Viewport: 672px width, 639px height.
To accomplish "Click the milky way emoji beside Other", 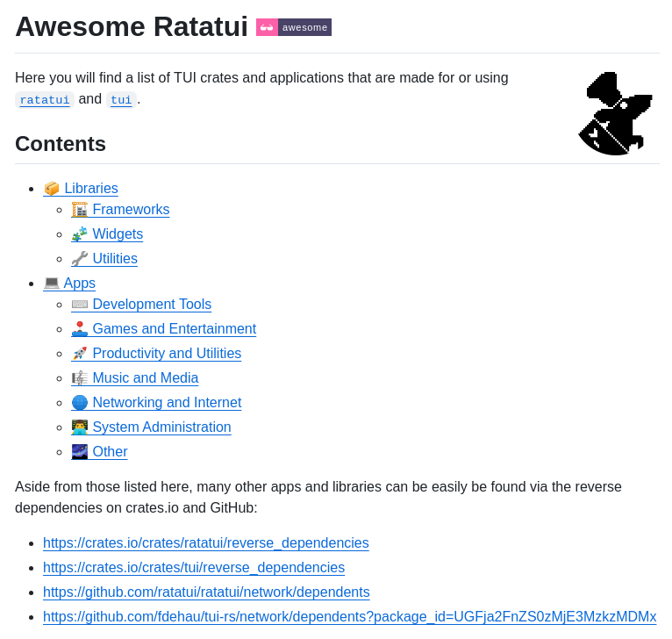I will pyautogui.click(x=80, y=451).
